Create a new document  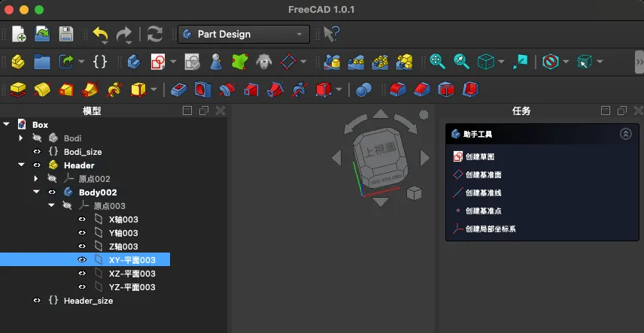19,34
